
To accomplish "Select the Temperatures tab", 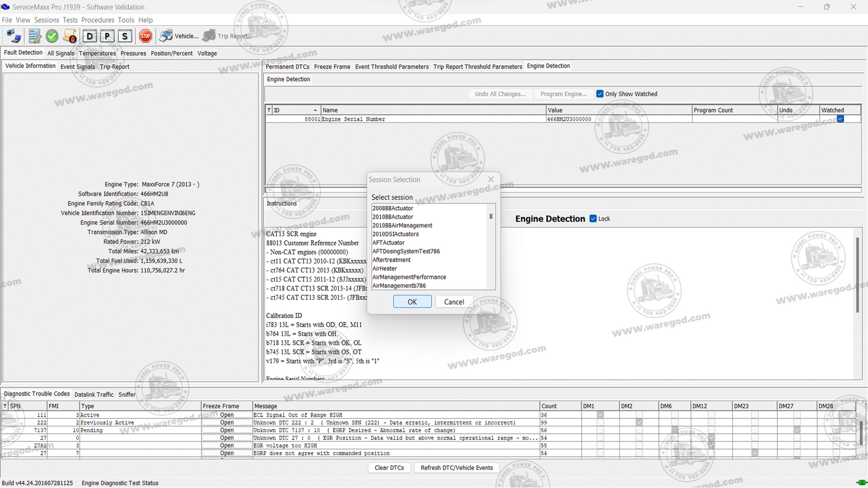I will (x=97, y=53).
